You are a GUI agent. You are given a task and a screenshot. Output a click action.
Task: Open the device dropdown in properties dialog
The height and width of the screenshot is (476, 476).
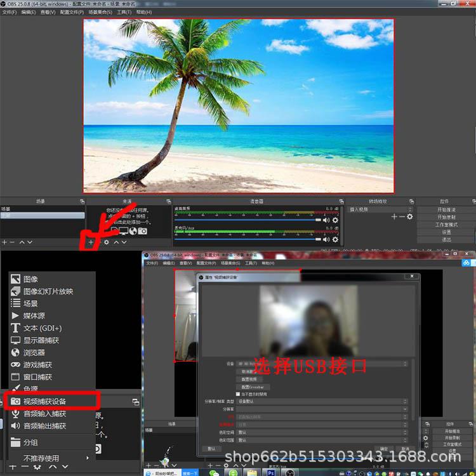pyautogui.click(x=321, y=364)
